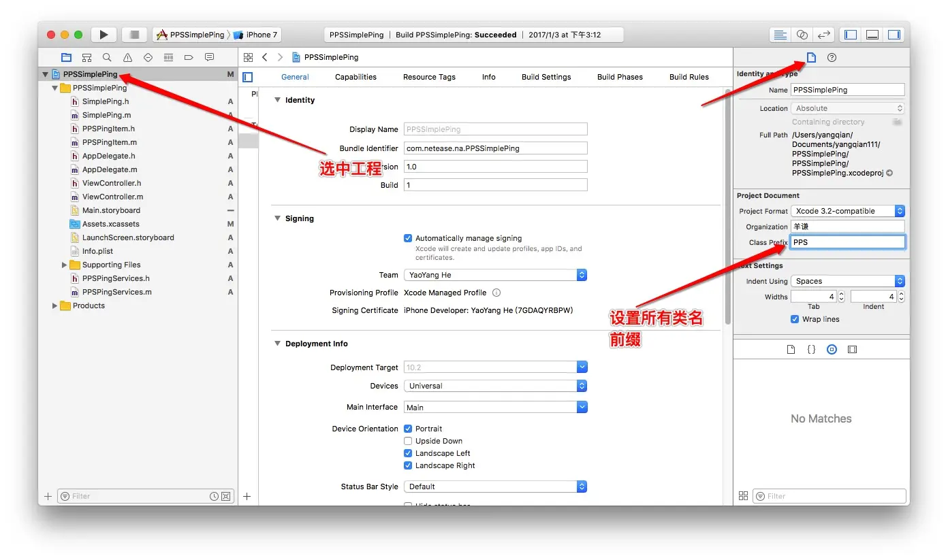This screenshot has width=948, height=560.
Task: Toggle the Wrap lines checkbox
Action: [795, 319]
